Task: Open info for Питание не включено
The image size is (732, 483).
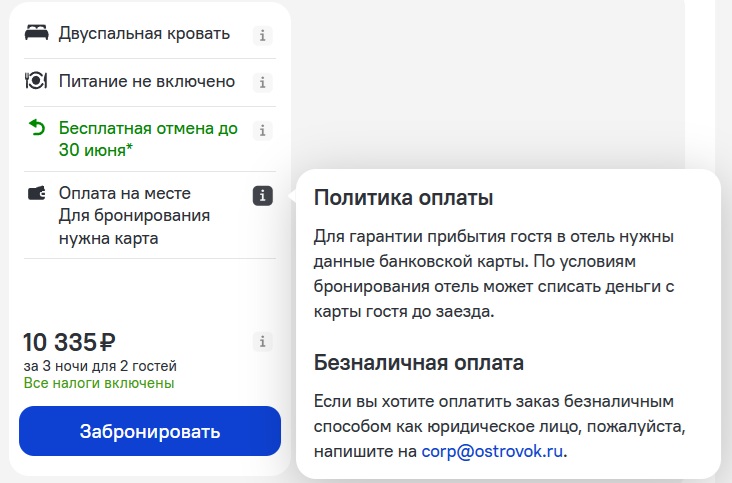Action: [262, 83]
